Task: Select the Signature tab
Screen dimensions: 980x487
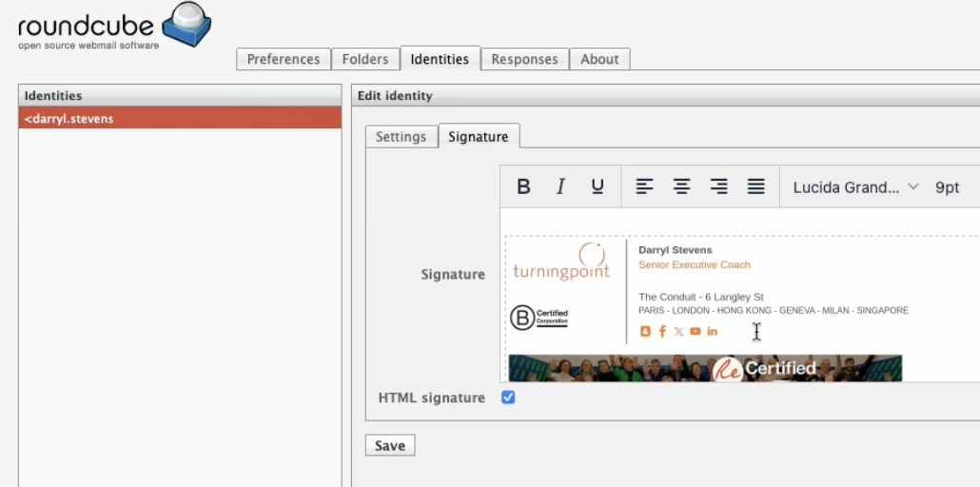Action: (x=479, y=136)
